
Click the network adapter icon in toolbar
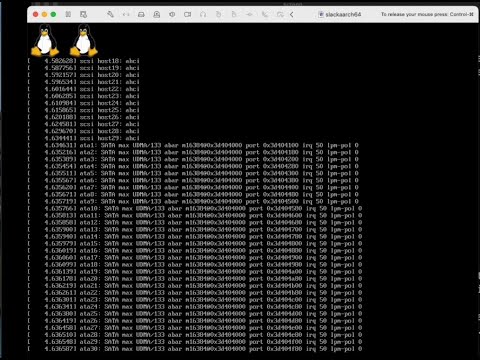pyautogui.click(x=249, y=14)
